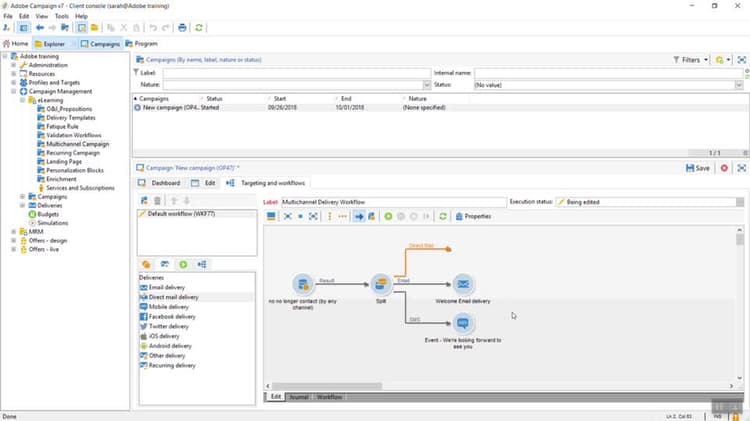Screen dimensions: 750x421
Task: Open the Filters dropdown button
Action: click(x=691, y=60)
